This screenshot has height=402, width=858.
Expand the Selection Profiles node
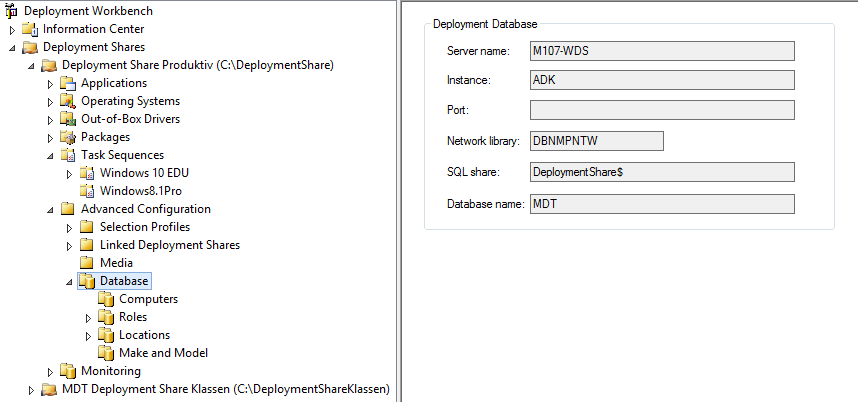69,228
